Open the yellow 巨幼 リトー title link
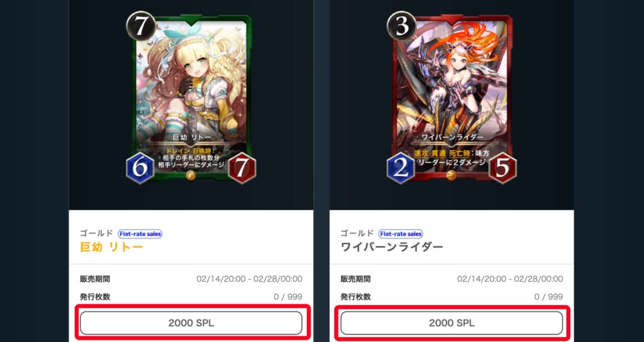This screenshot has height=342, width=644. [112, 247]
